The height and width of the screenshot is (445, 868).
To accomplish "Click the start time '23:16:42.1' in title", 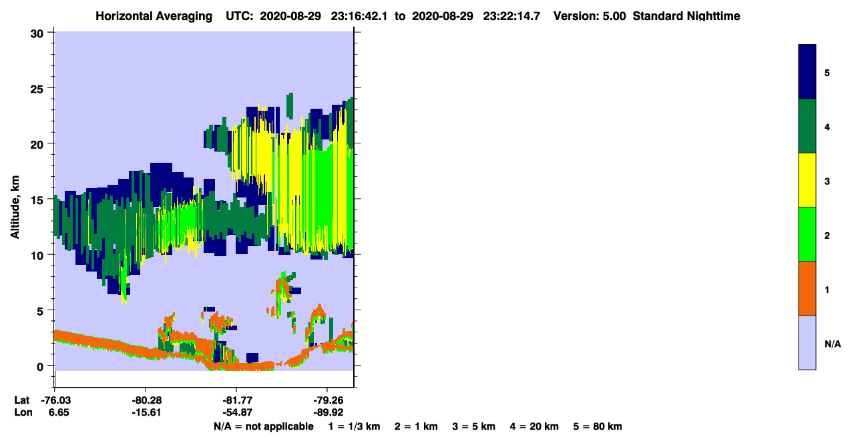I will 361,16.
